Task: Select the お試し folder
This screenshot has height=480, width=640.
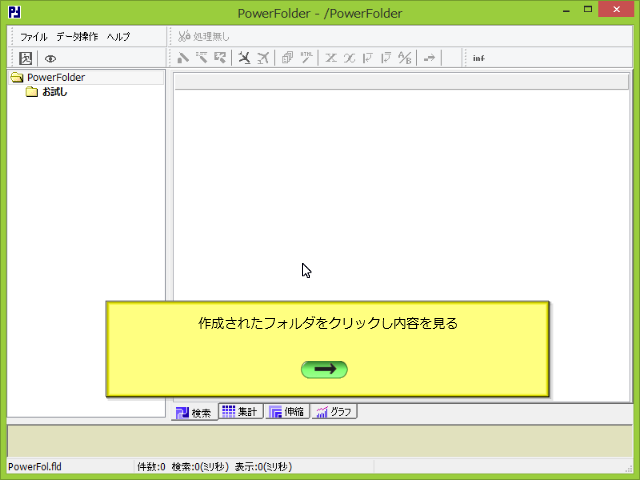Action: 55,92
